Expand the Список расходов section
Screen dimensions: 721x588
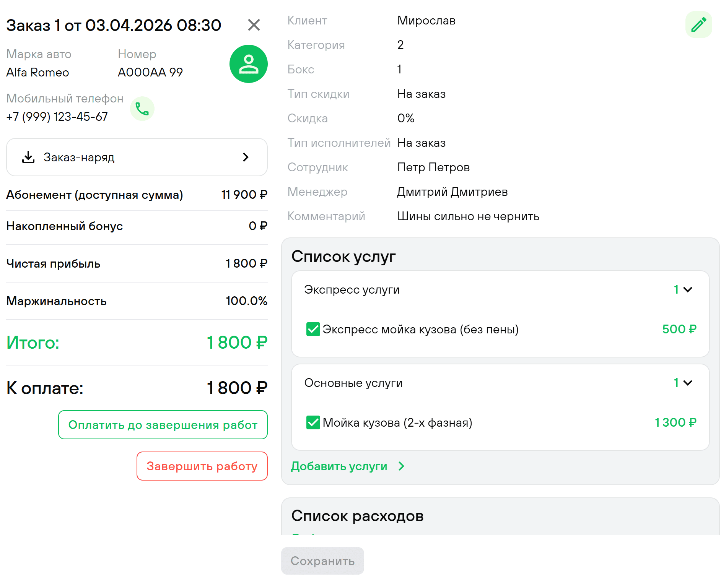pyautogui.click(x=357, y=516)
